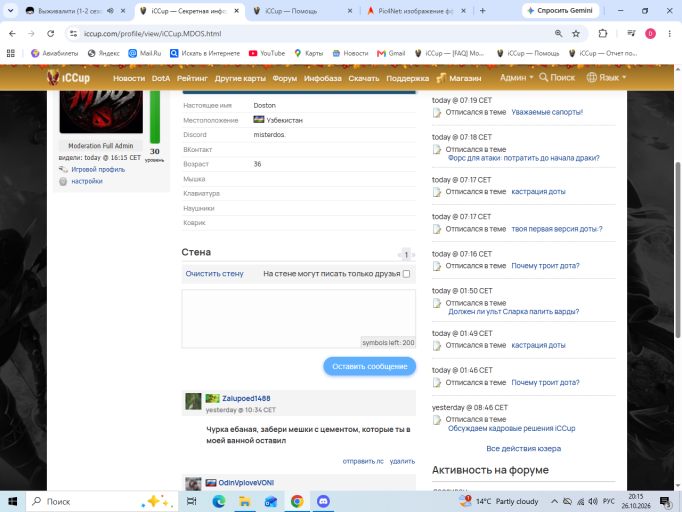Viewport: 682px width, 512px height.
Task: Reload the page with refresh icon
Action: pyautogui.click(x=51, y=33)
